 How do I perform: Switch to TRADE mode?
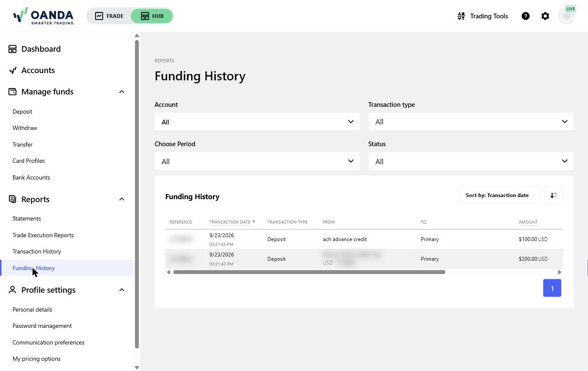(109, 16)
